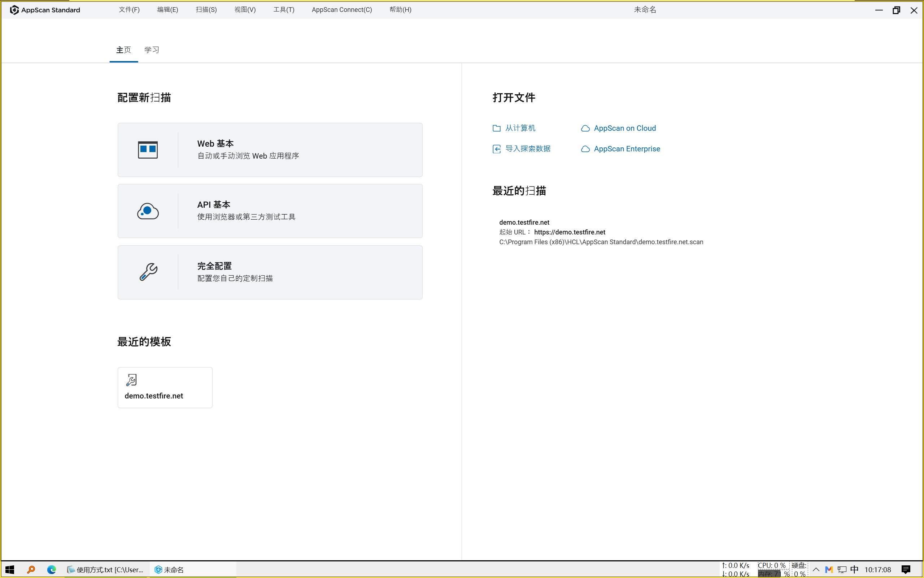Click the colorful M tray icon
This screenshot has height=578, width=924.
[829, 570]
